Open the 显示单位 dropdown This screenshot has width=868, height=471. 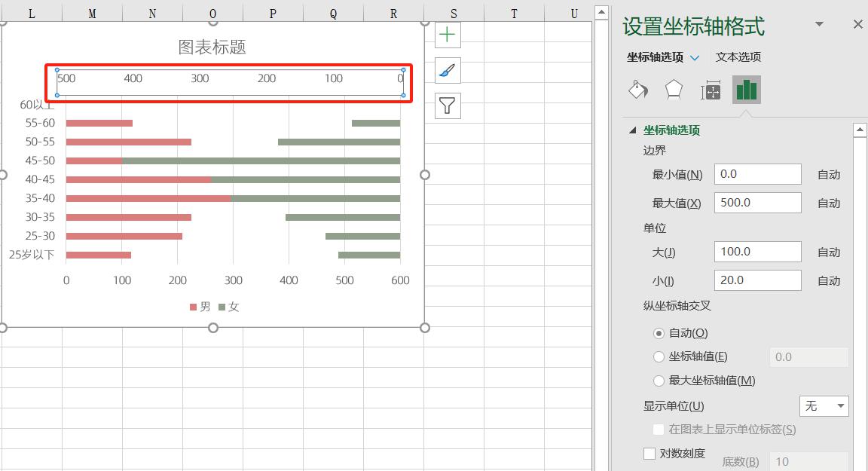click(x=824, y=406)
